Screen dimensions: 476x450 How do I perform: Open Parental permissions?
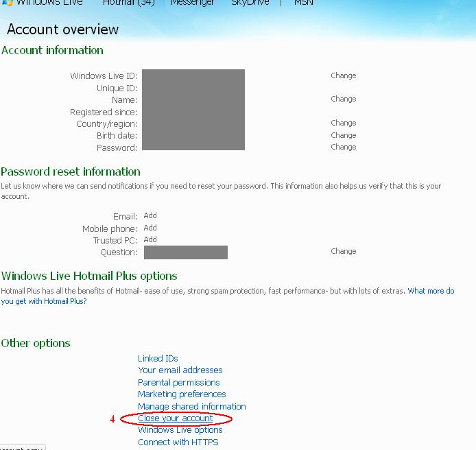point(178,382)
